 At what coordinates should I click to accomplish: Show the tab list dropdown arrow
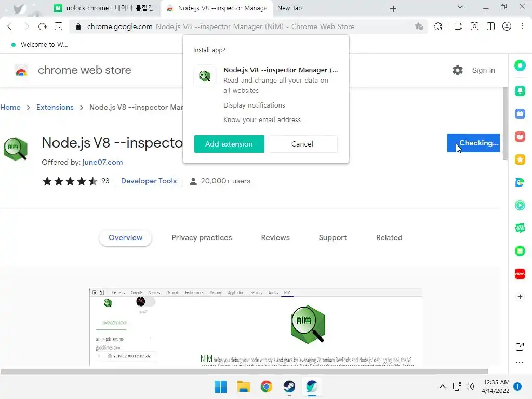click(x=460, y=7)
